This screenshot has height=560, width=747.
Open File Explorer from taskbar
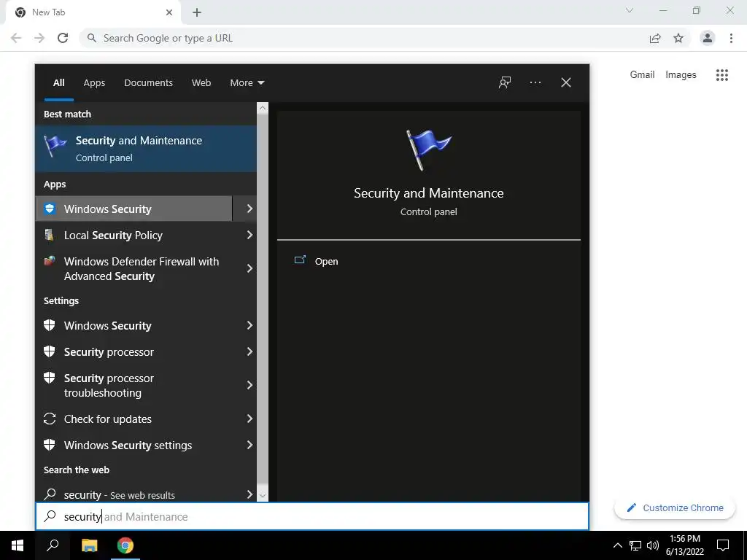89,545
